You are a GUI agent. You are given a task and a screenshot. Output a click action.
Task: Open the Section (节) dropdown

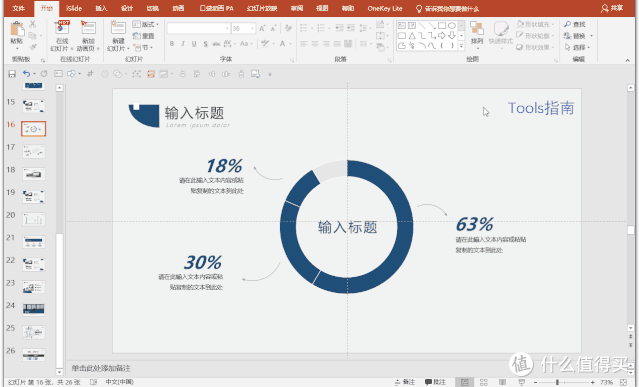(x=143, y=48)
